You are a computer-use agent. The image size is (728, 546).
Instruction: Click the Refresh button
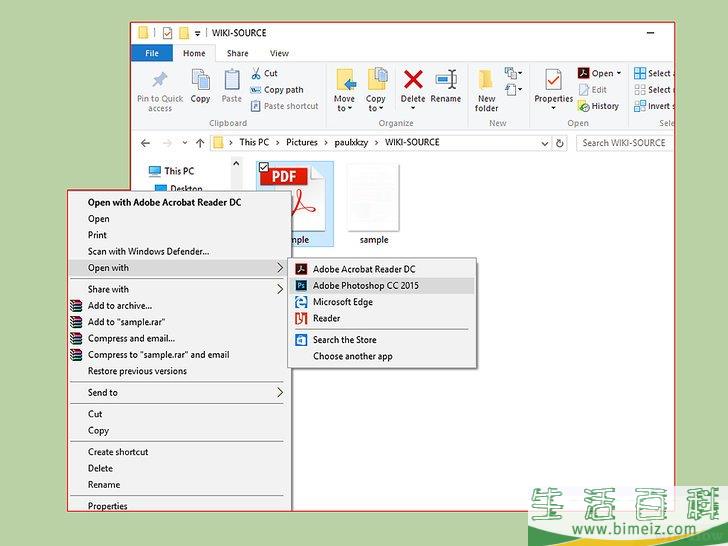click(x=560, y=143)
